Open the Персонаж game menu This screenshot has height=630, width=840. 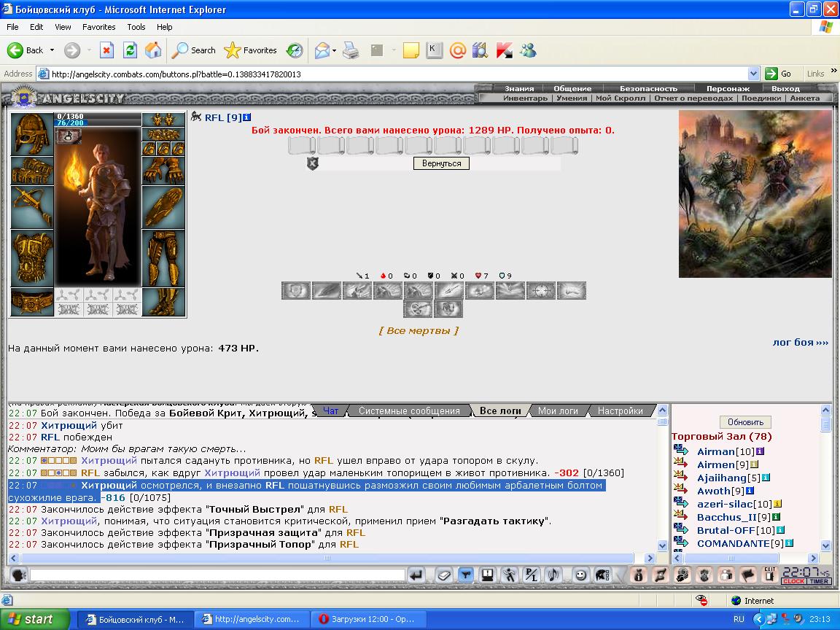pyautogui.click(x=728, y=89)
